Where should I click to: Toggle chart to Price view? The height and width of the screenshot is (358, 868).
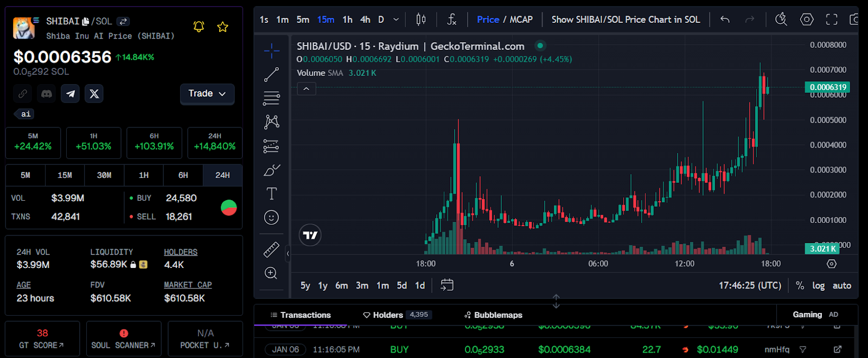click(x=488, y=20)
